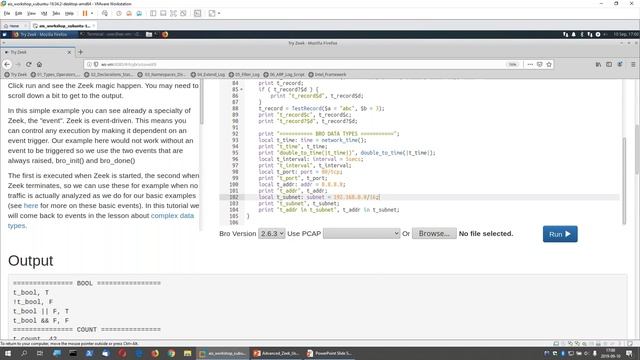The height and width of the screenshot is (360, 640).
Task: Open the dropdown arrow beside VMware pause button
Action: click(92, 13)
